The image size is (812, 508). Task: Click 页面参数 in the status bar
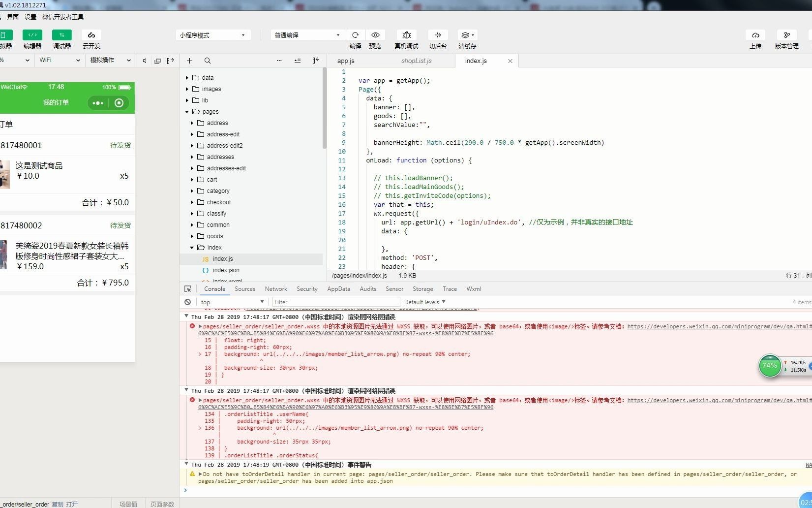[162, 504]
